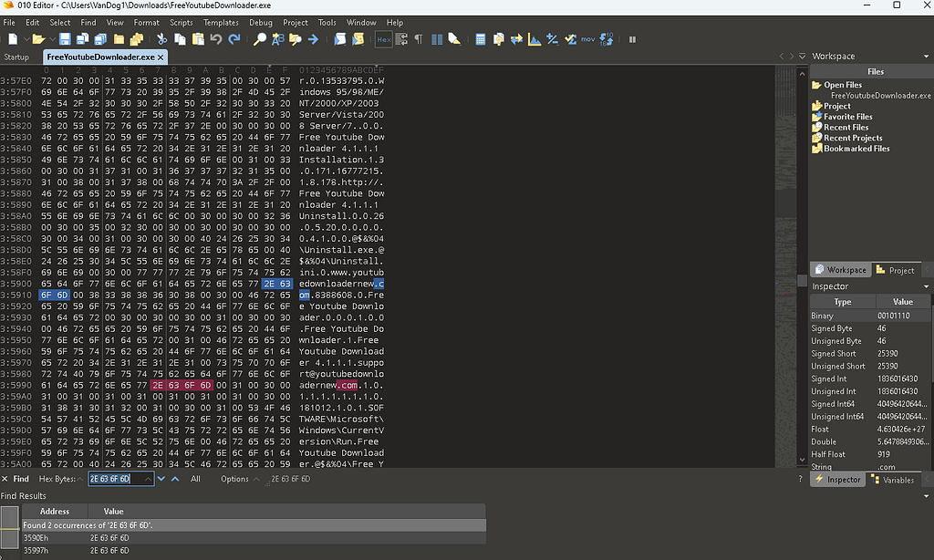Click the New file icon

click(x=13, y=39)
